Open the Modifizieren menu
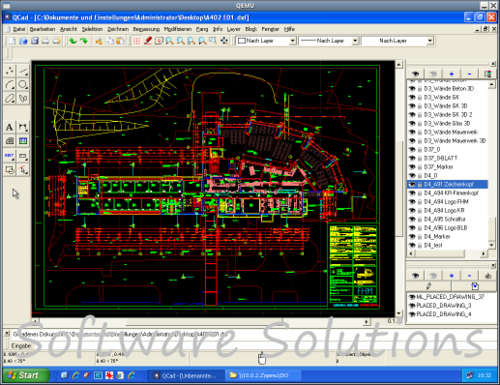 point(178,29)
